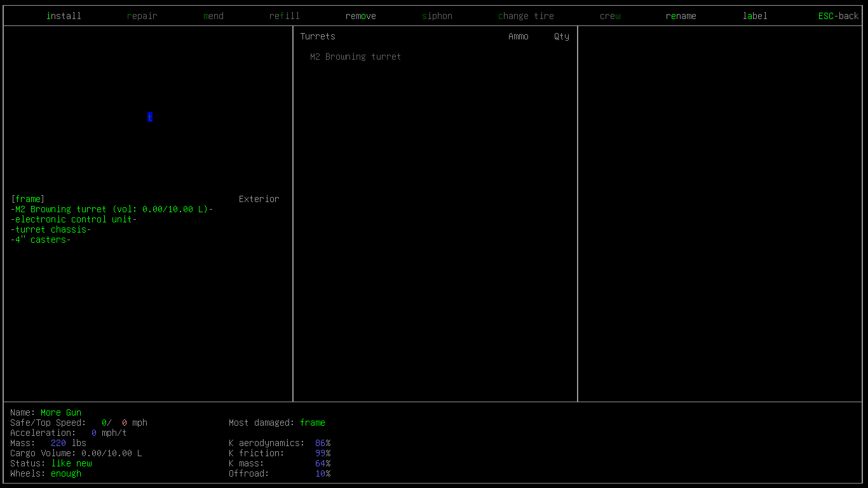
Task: Select the change tire command
Action: (526, 16)
